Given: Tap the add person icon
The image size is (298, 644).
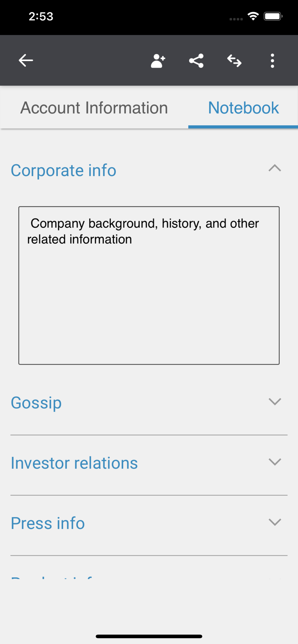Looking at the screenshot, I should point(158,61).
